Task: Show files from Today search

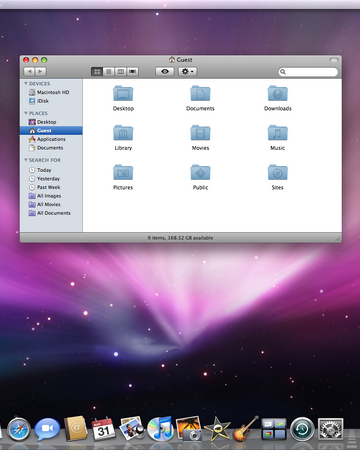Action: tap(51, 170)
